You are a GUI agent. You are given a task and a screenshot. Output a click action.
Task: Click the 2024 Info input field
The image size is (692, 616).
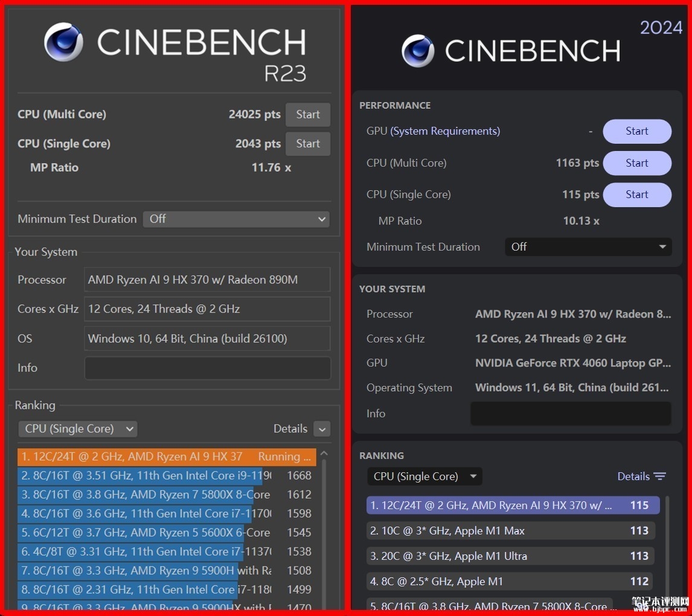(x=571, y=414)
